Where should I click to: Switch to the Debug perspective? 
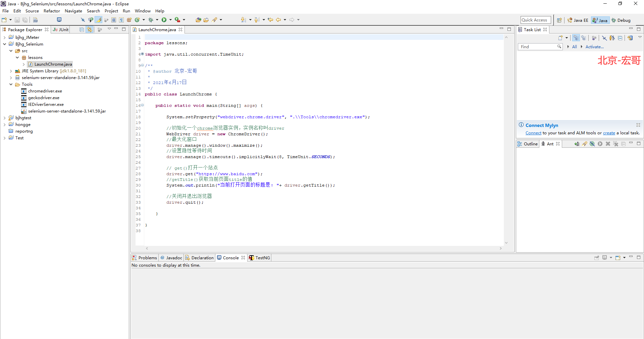pos(621,20)
